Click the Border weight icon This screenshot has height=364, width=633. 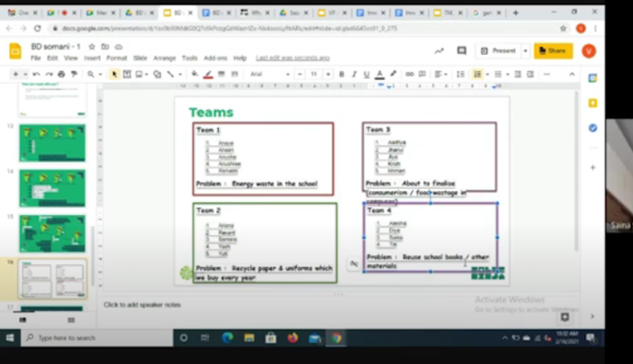222,75
